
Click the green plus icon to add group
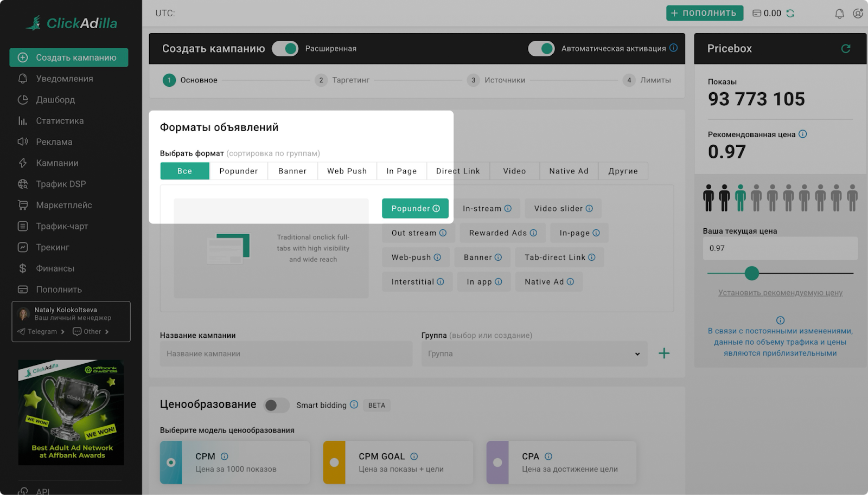(664, 353)
